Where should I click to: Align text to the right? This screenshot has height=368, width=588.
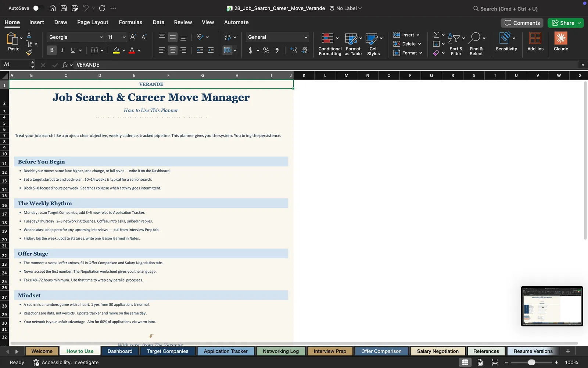[x=183, y=50]
